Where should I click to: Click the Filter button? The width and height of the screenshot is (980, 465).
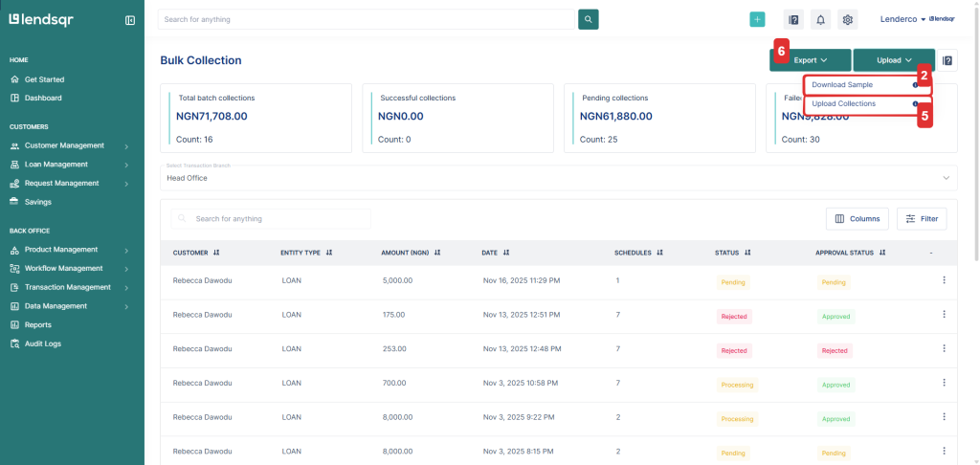point(922,219)
